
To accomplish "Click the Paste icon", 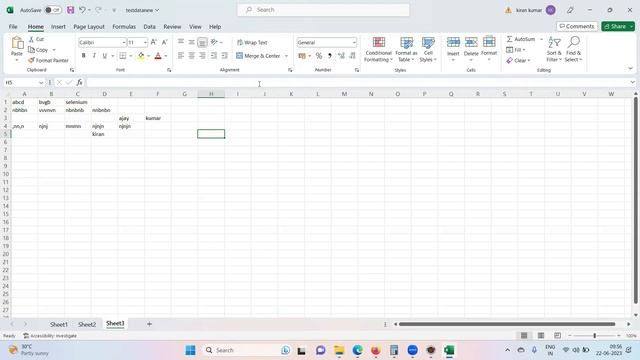I will 17,43.
